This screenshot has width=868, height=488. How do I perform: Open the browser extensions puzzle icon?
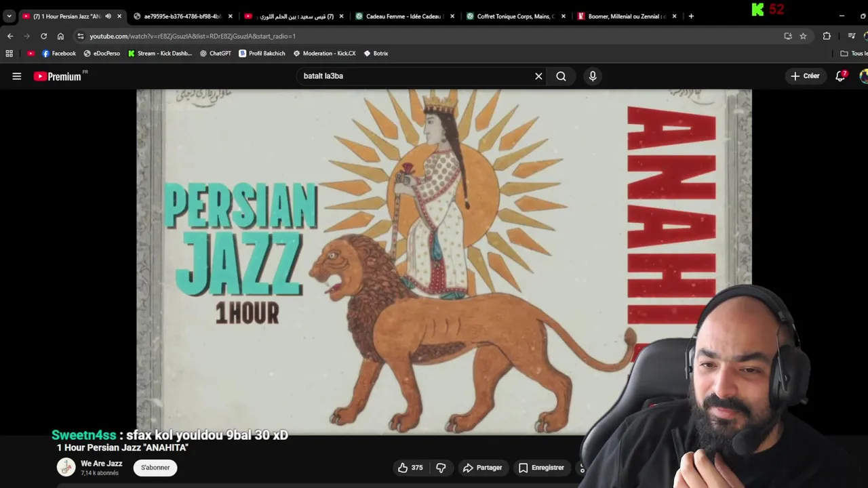827,36
